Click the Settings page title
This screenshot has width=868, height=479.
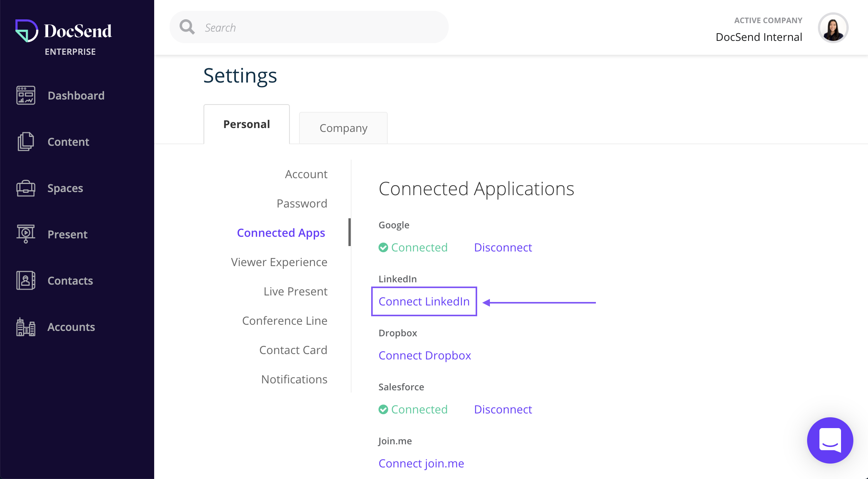coord(240,76)
